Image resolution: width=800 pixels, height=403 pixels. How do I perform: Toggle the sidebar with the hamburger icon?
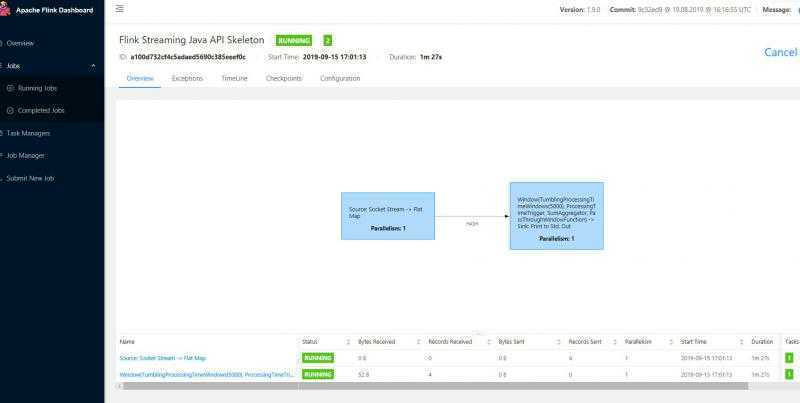[120, 9]
